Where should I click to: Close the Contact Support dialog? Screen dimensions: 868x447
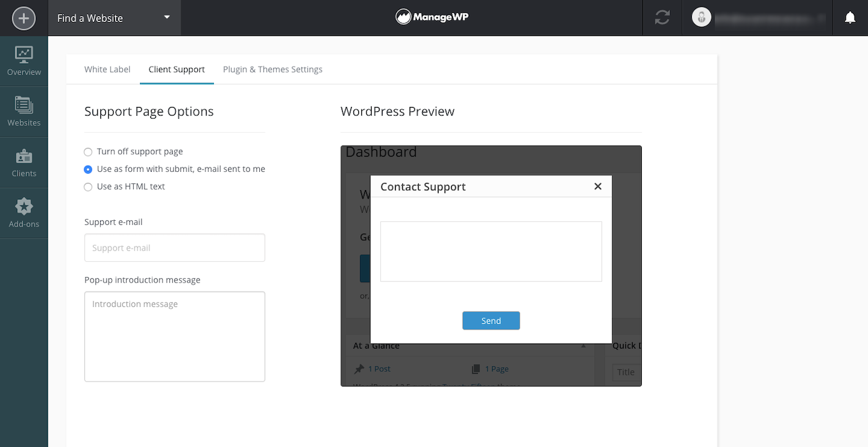(598, 187)
